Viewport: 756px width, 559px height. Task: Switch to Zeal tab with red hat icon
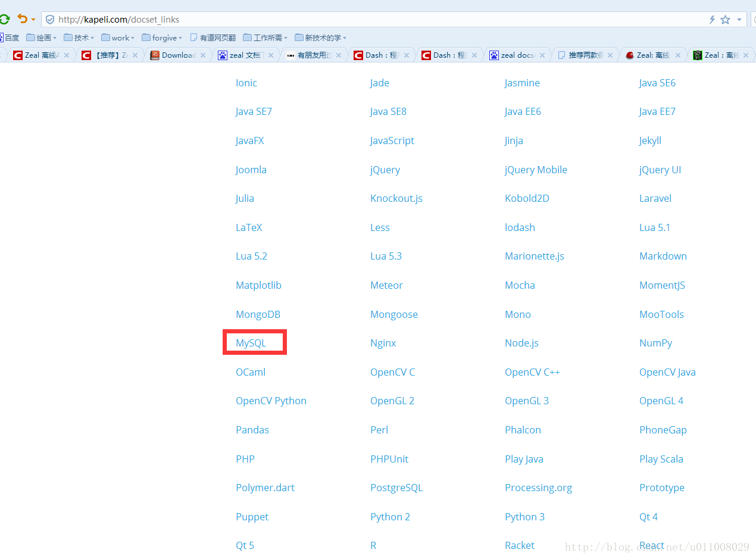[x=654, y=55]
